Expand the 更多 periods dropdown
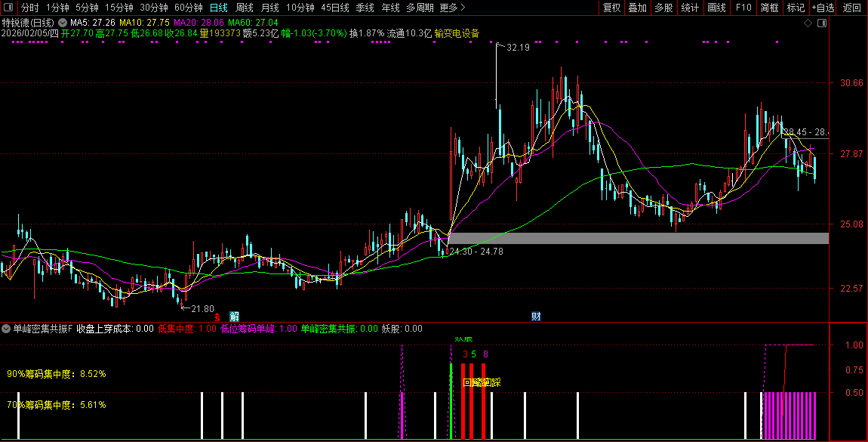 point(451,8)
